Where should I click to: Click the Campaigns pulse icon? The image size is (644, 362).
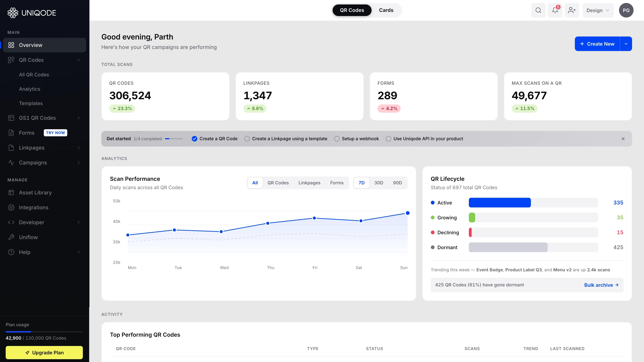(x=11, y=163)
